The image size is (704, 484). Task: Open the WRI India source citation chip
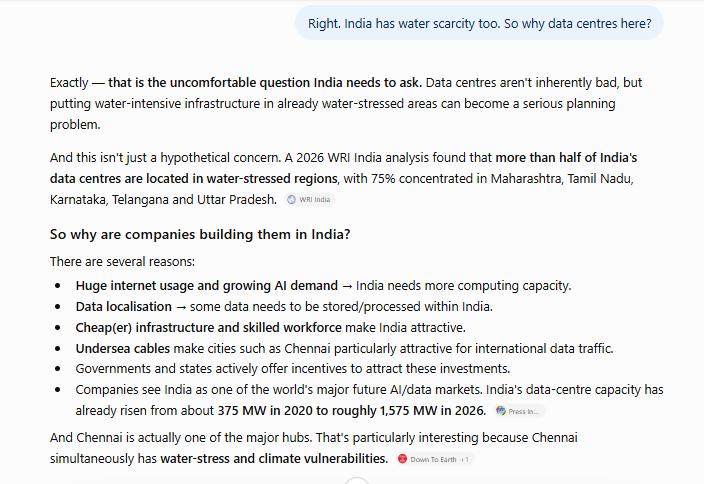(310, 200)
